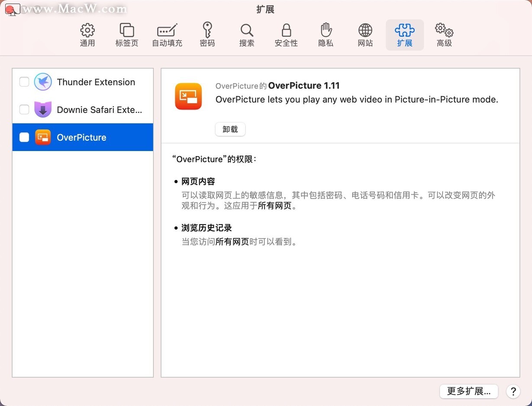Image resolution: width=532 pixels, height=406 pixels.
Task: Click the 扩展 window title
Action: pyautogui.click(x=265, y=10)
